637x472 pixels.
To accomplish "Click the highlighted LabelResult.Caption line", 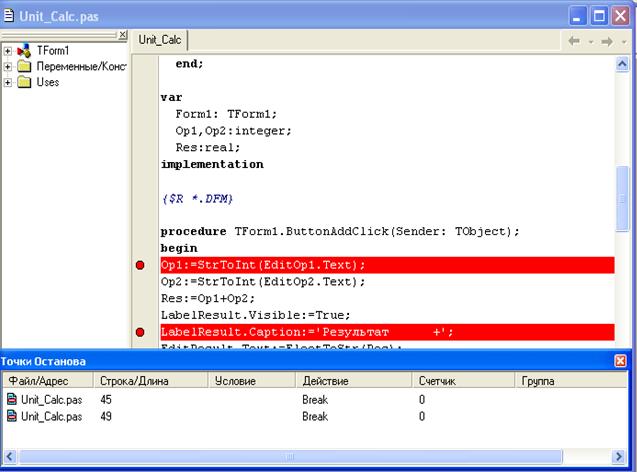I will [387, 332].
